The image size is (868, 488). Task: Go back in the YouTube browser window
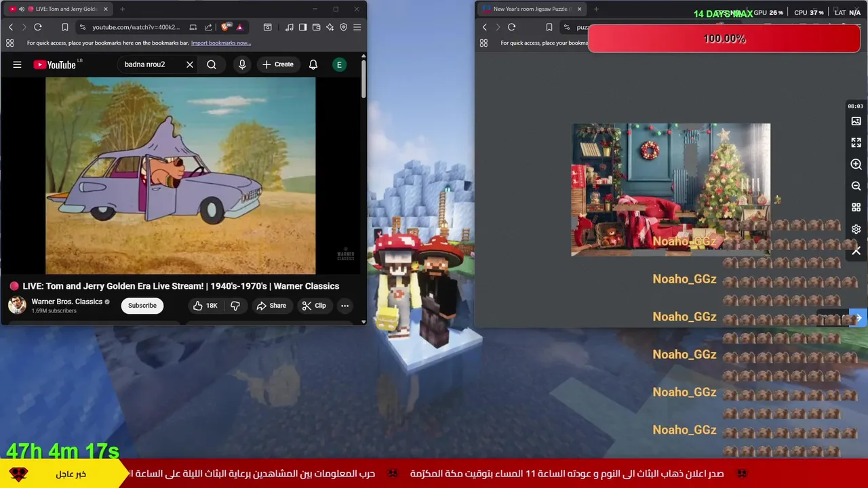11,27
